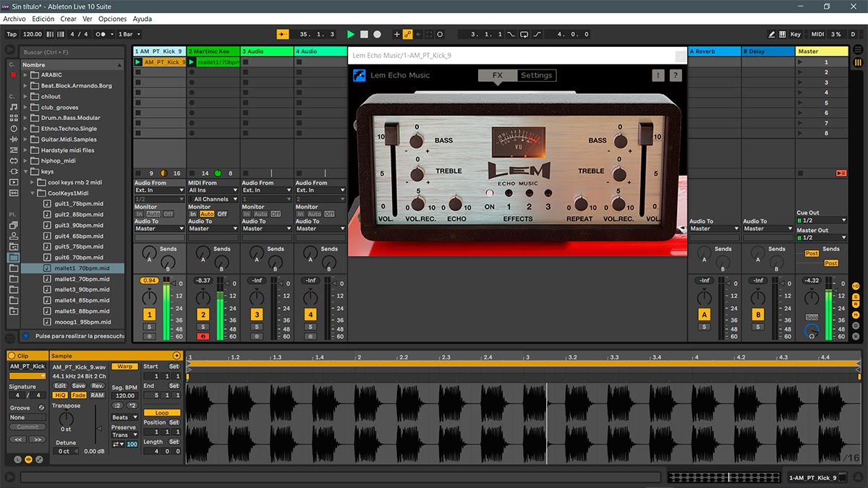This screenshot has height=488, width=868.
Task: Click the Transpose knob in Sample box
Action: [x=66, y=418]
